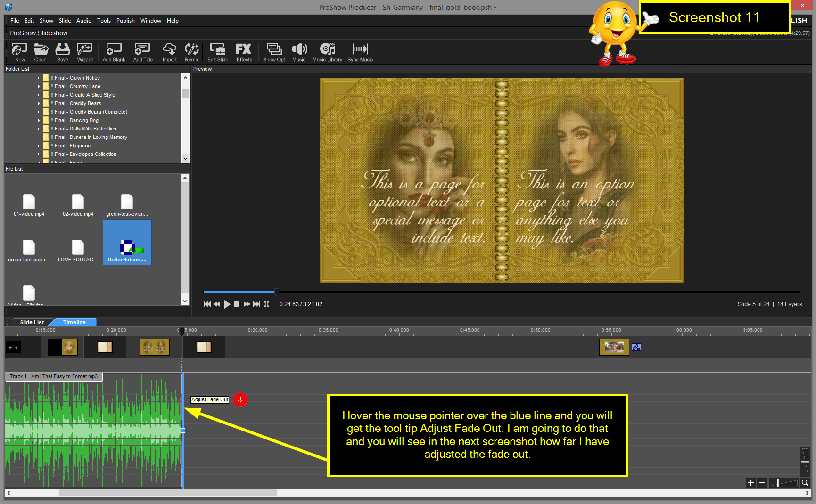Select the green-test-evian file
The width and height of the screenshot is (816, 504).
pos(127,205)
